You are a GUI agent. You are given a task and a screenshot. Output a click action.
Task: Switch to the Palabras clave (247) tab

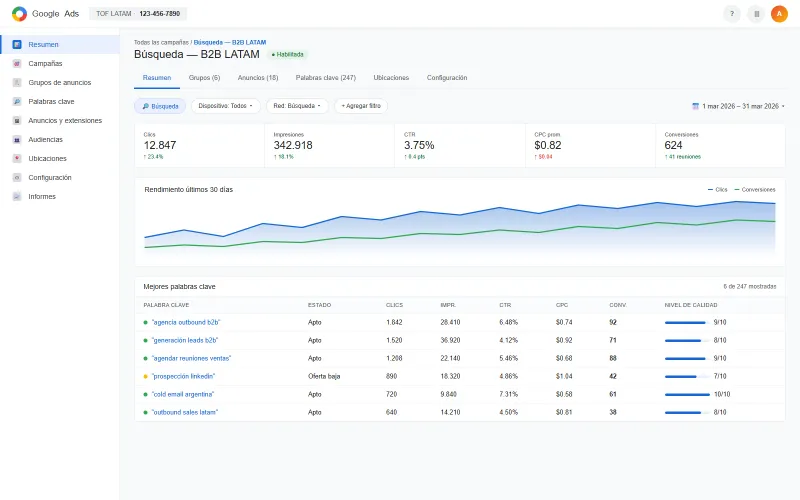(326, 78)
